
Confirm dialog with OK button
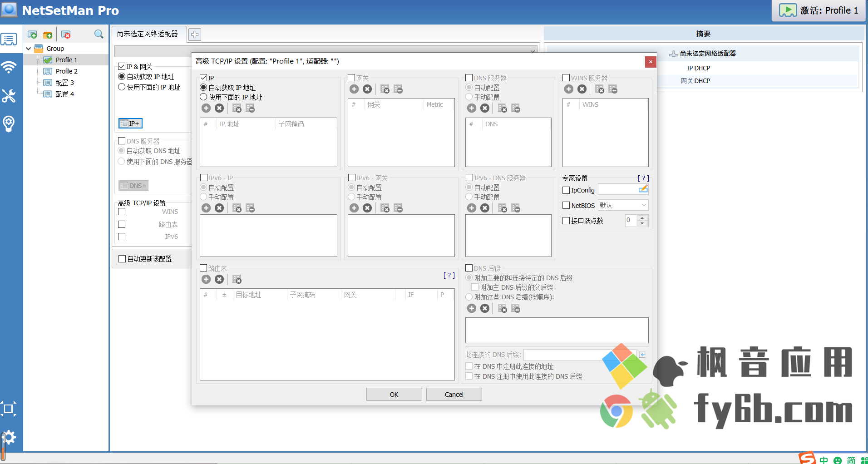click(x=394, y=395)
